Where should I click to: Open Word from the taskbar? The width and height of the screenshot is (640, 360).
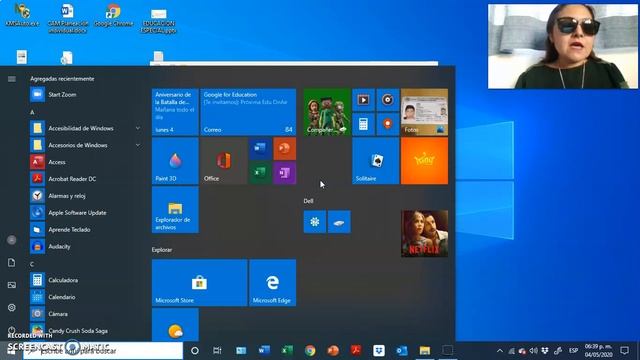tap(264, 351)
